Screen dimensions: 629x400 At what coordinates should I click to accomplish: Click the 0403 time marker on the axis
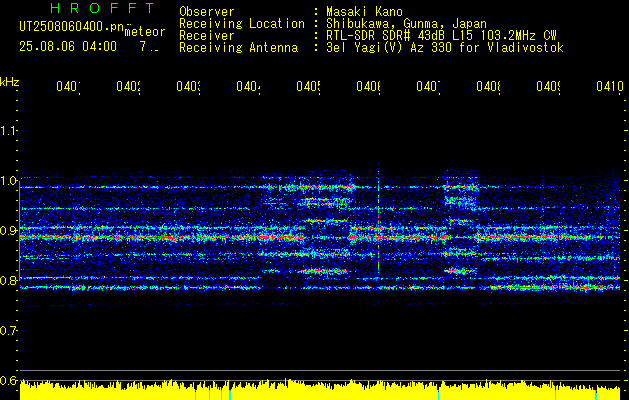(189, 86)
